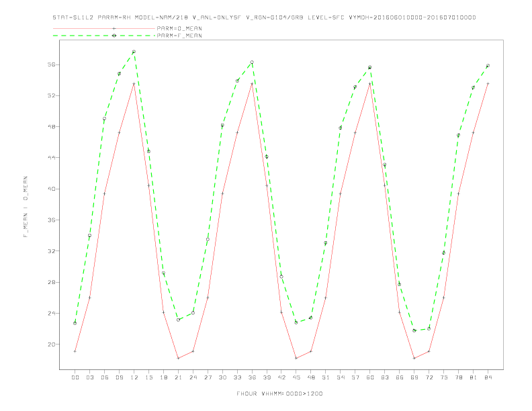Click the chart title line starting STAT=SL1L2
This screenshot has width=532, height=411.
(264, 17)
